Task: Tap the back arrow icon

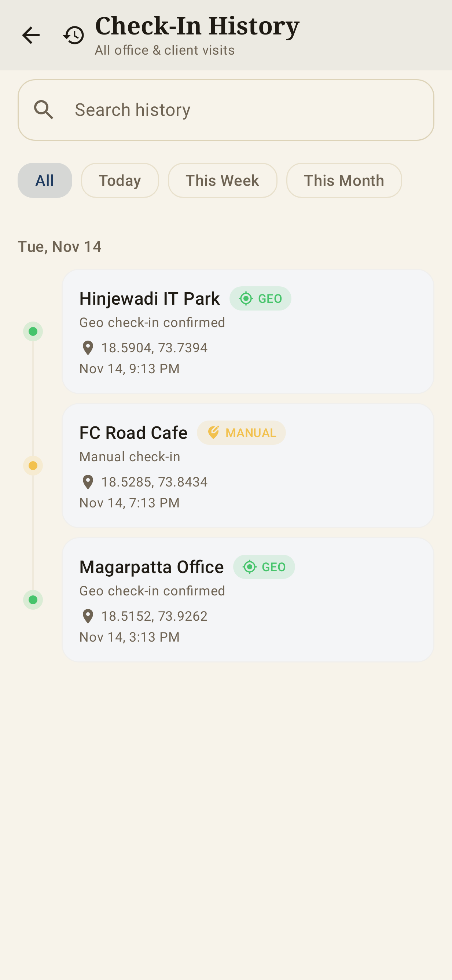Action: (x=31, y=36)
